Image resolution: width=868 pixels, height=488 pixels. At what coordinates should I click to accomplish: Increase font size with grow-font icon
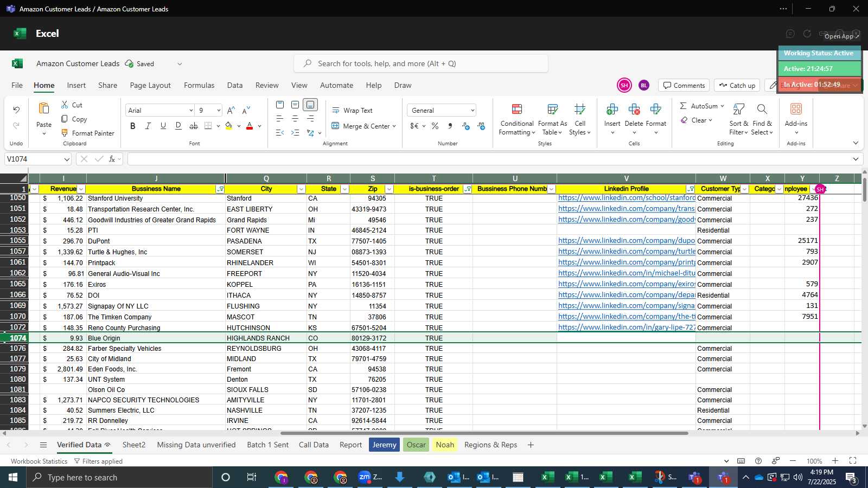point(231,110)
